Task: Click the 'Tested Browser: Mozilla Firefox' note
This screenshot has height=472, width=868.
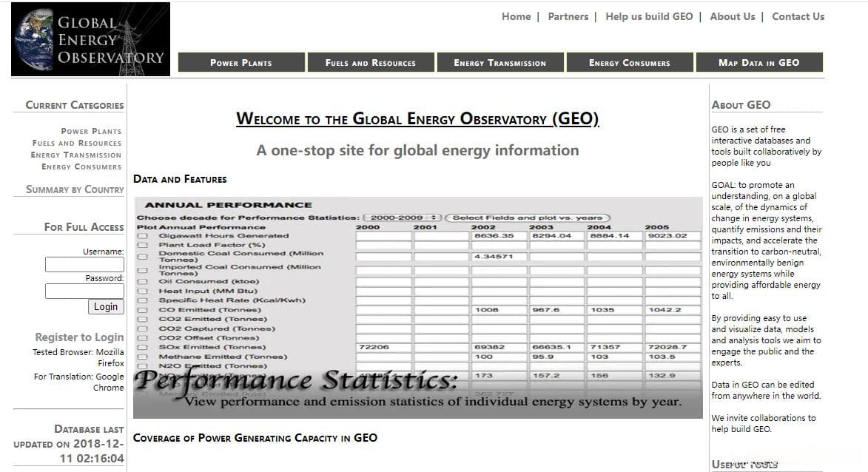Action: [78, 357]
